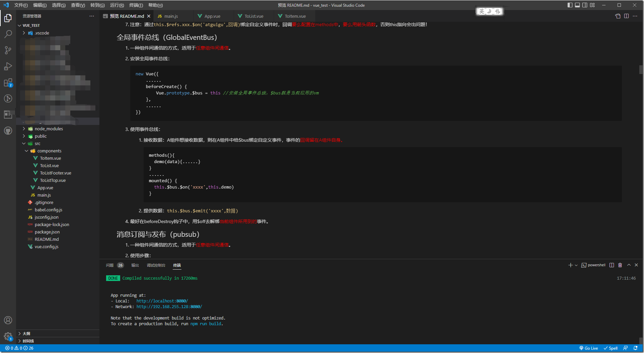Open the localhost:8080 link in terminal
The width and height of the screenshot is (644, 353).
(x=162, y=301)
